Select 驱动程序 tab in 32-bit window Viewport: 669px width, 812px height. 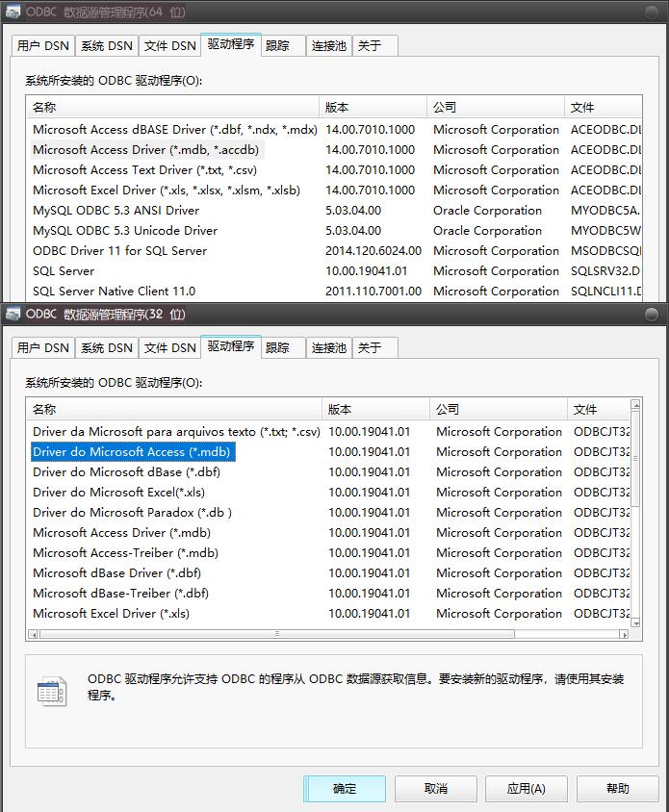point(231,346)
